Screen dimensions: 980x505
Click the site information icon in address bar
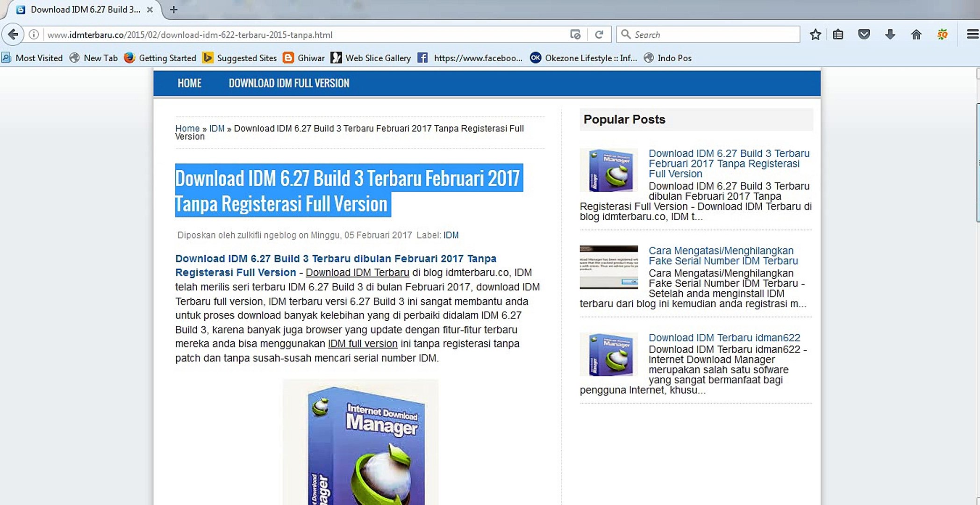[x=34, y=35]
